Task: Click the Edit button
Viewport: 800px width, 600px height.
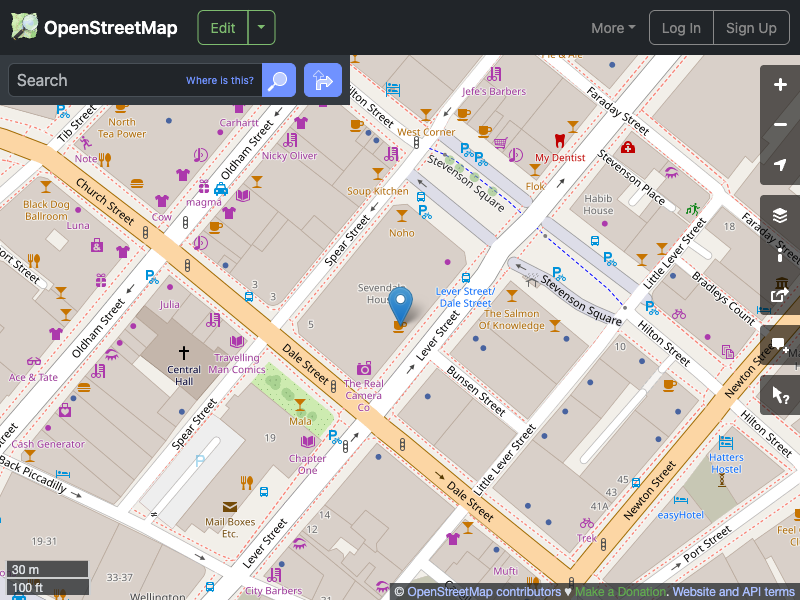Action: 222,28
